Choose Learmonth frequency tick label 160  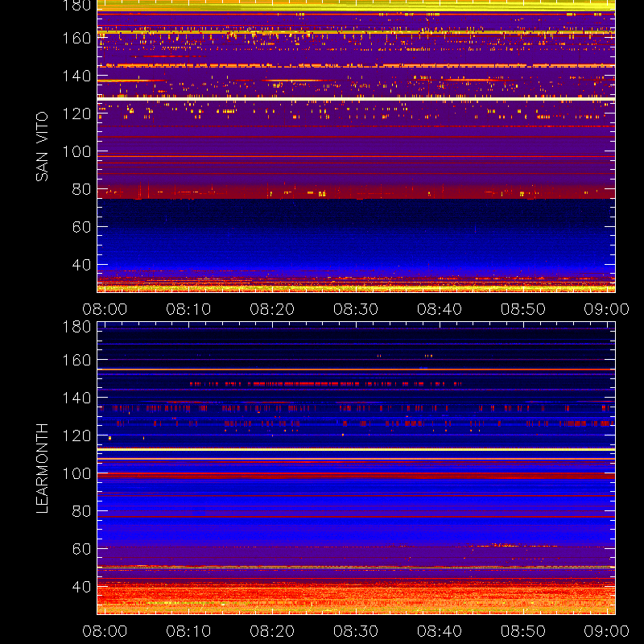pyautogui.click(x=76, y=360)
